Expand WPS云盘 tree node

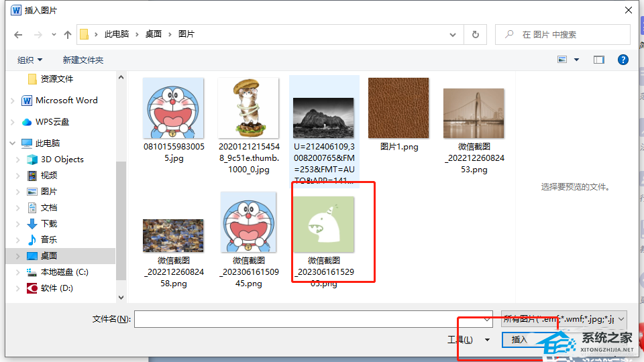tap(12, 122)
